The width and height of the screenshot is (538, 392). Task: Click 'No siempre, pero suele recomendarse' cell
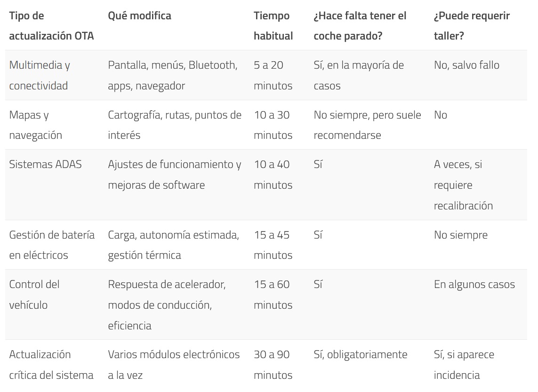(367, 125)
